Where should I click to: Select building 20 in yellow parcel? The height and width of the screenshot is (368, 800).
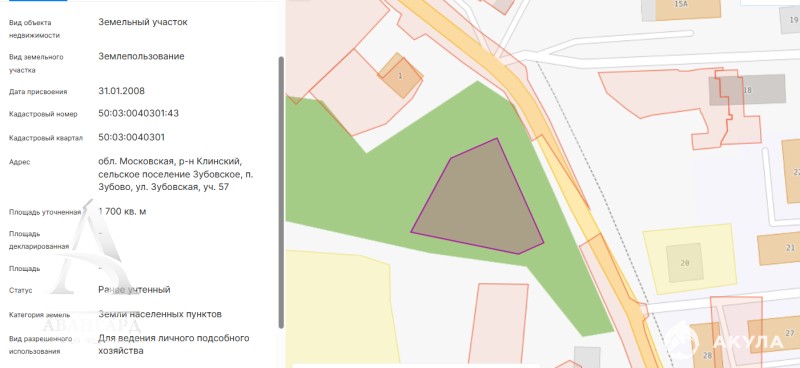pos(685,263)
